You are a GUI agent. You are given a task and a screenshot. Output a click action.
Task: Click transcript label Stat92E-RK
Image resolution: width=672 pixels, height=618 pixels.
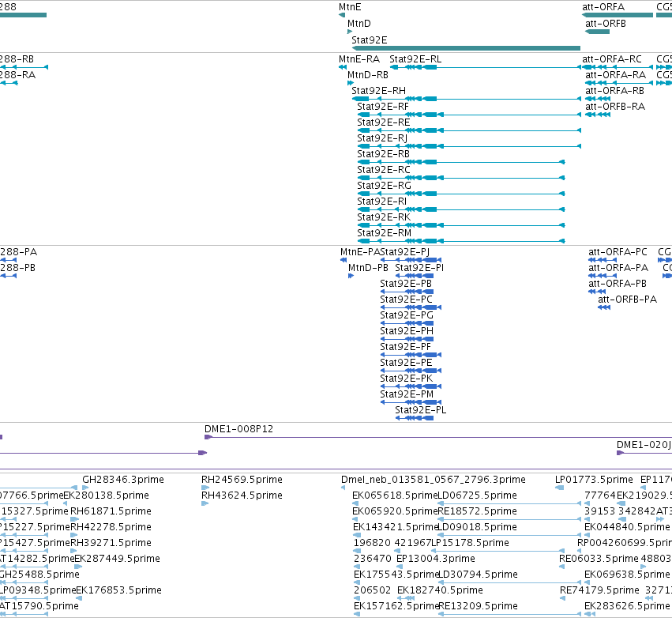(384, 217)
